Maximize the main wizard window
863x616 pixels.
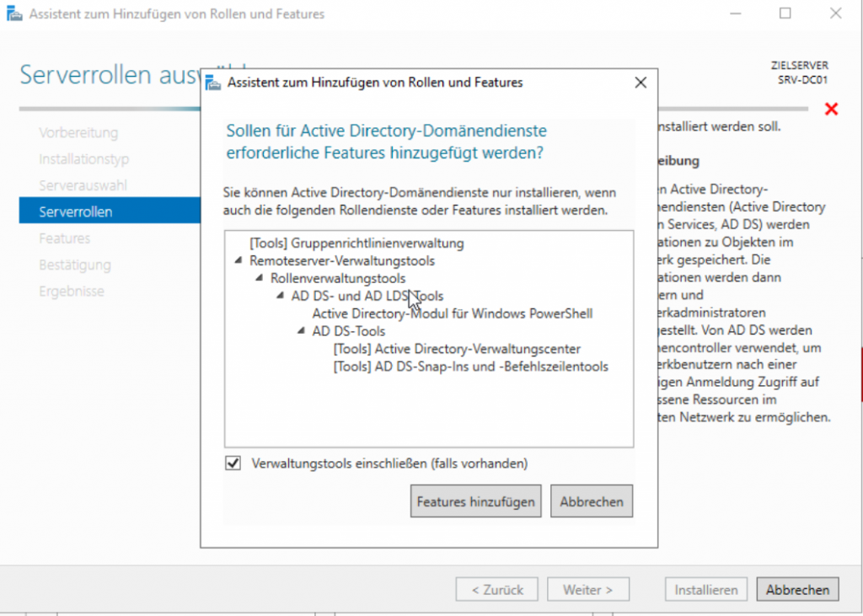click(x=785, y=13)
